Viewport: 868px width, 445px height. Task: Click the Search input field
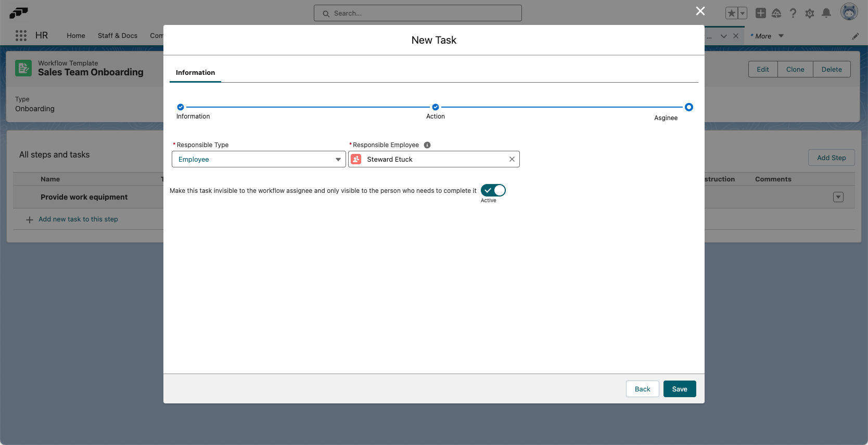pos(417,14)
